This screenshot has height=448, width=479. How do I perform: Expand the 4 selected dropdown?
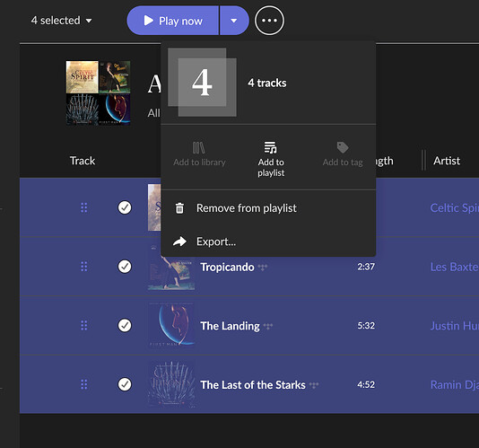tap(61, 21)
